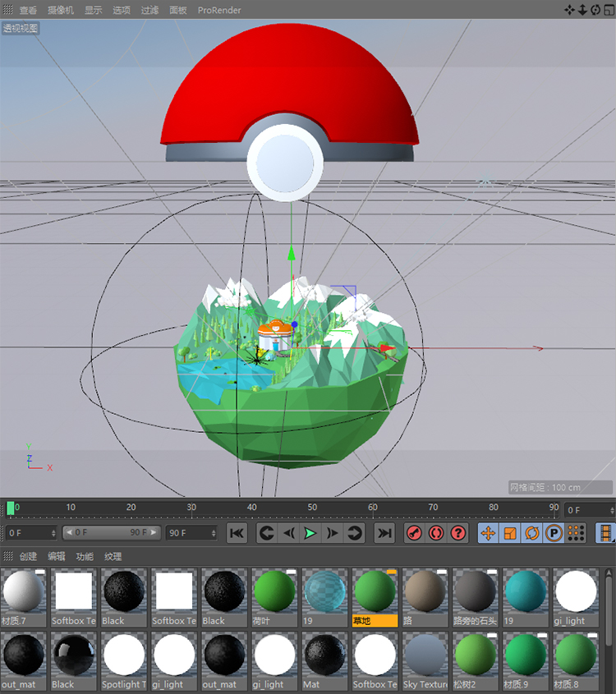Image resolution: width=616 pixels, height=694 pixels.
Task: Open the 摄像机 menu
Action: (x=61, y=10)
